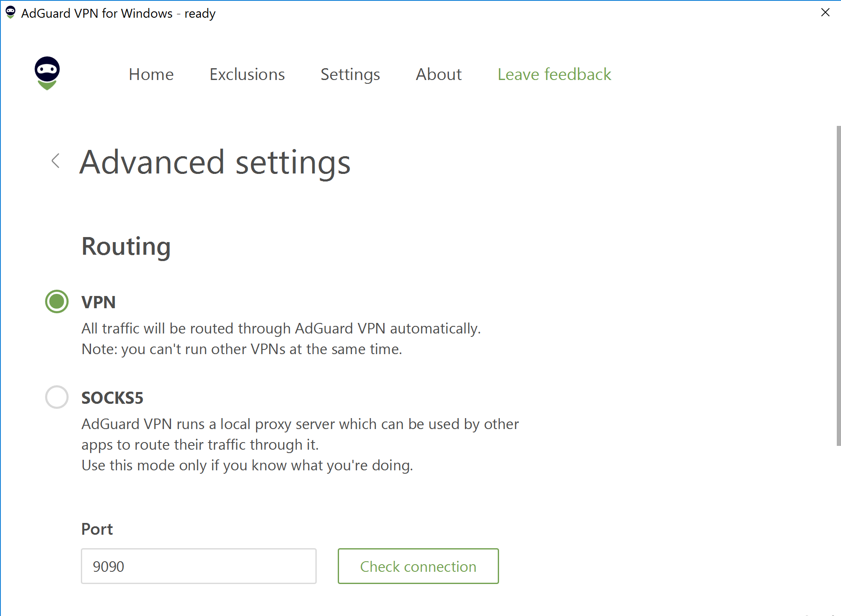
Task: Click the window title 'AdGuard VPN for Windows - ready'
Action: pyautogui.click(x=118, y=13)
